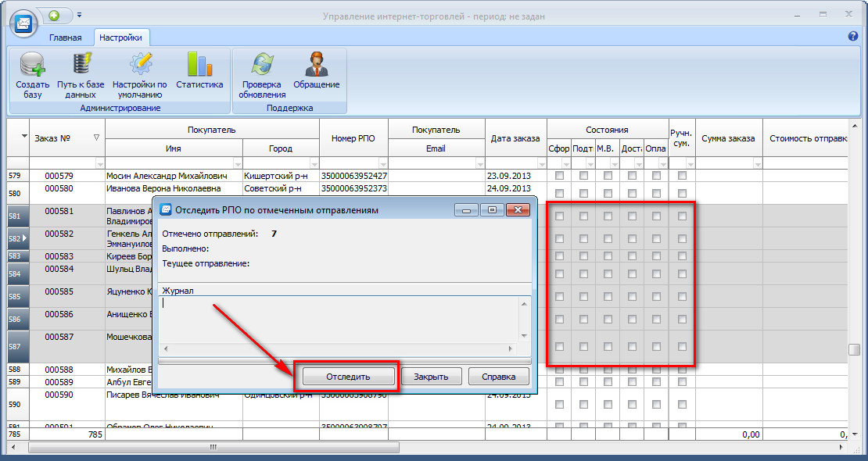868x461 pixels.
Task: Click the application menu orb button
Action: (x=25, y=22)
